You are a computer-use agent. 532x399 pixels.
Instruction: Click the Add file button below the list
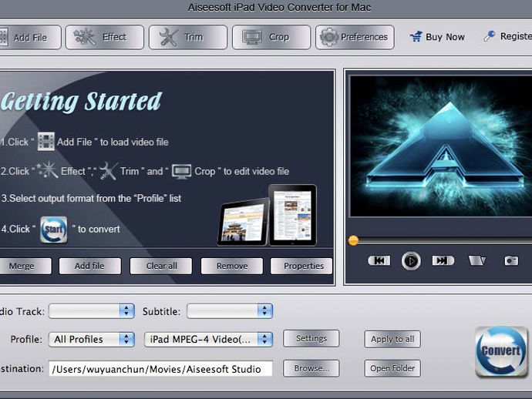pyautogui.click(x=90, y=266)
